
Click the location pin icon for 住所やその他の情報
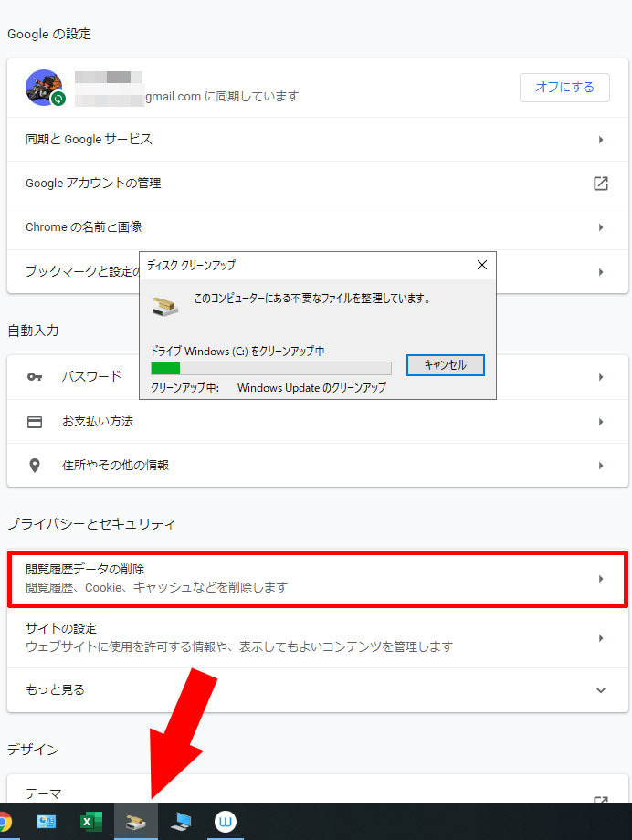pos(35,466)
